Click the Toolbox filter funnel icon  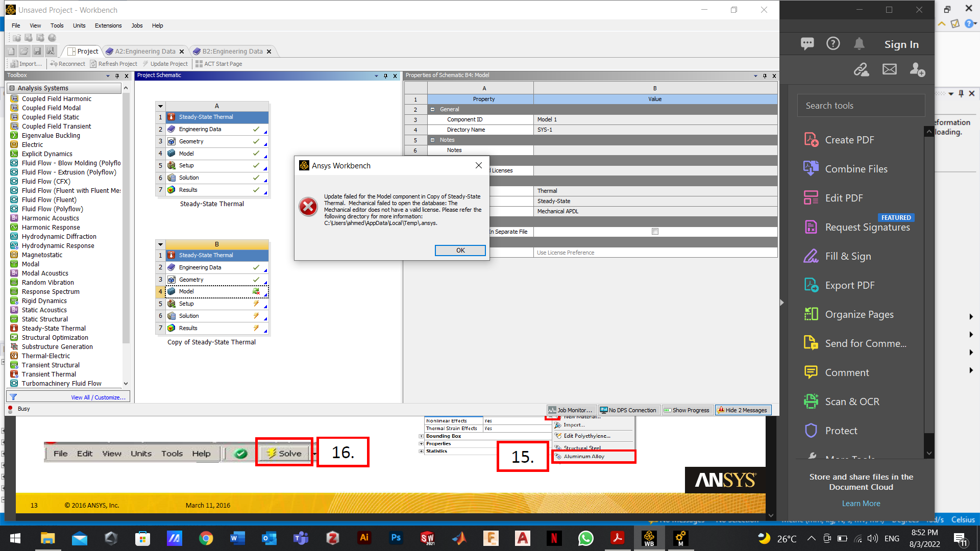coord(13,397)
